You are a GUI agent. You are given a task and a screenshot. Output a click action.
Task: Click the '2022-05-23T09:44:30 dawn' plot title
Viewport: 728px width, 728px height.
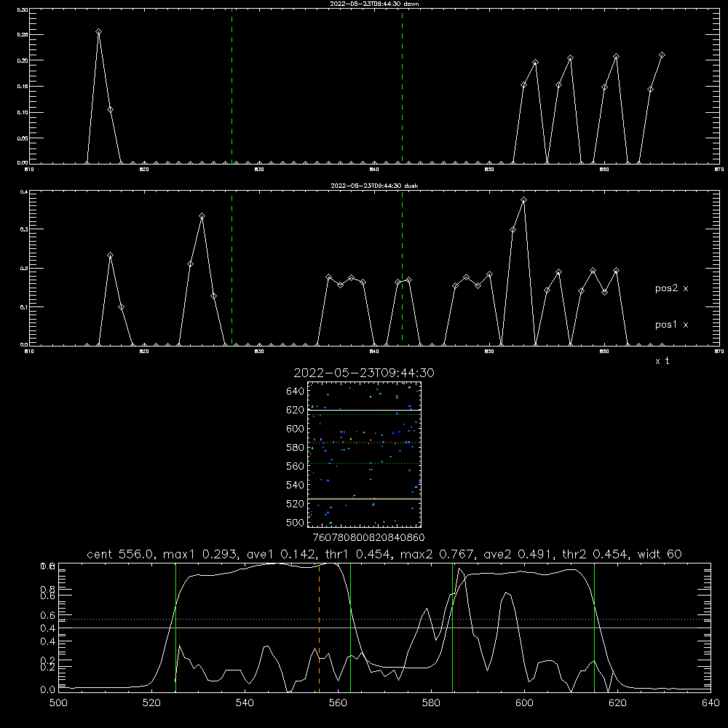[x=374, y=4]
